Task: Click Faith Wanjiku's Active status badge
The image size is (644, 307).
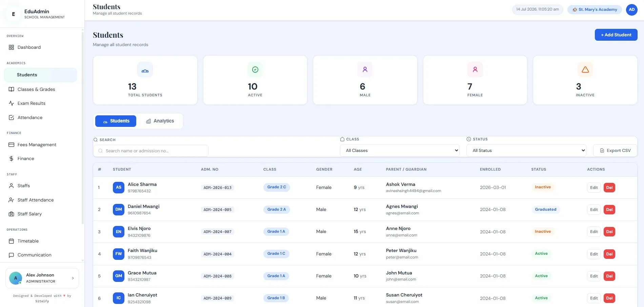Action: (x=541, y=254)
